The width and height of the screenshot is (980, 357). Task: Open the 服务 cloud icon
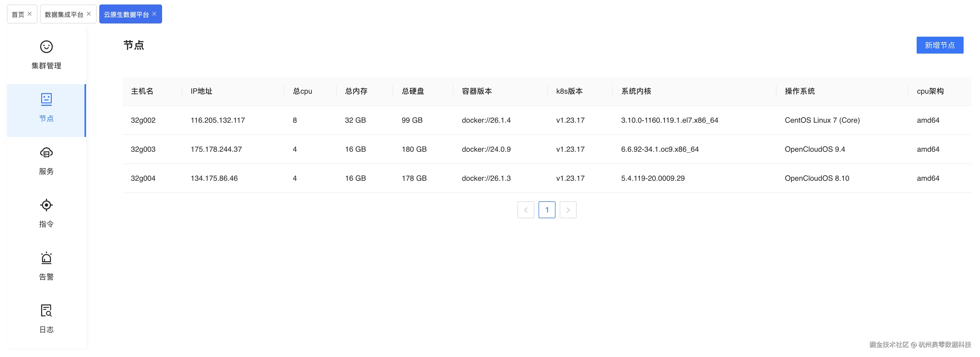coord(46,153)
